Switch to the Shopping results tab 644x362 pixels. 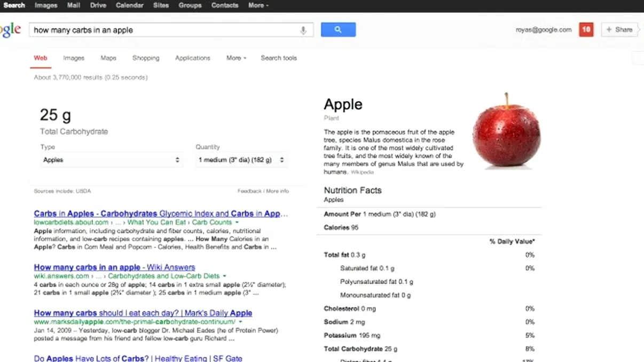pyautogui.click(x=145, y=58)
